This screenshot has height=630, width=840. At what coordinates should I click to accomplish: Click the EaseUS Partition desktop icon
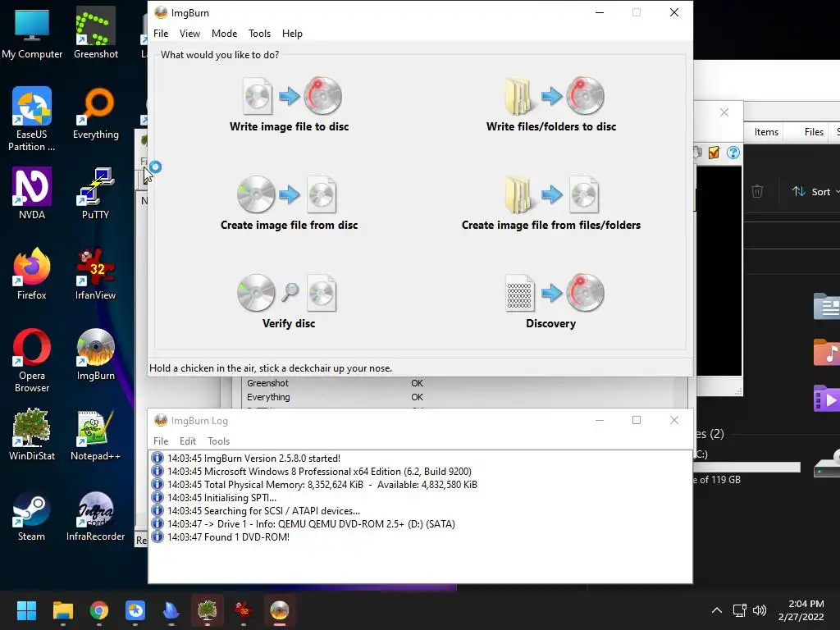pyautogui.click(x=32, y=119)
